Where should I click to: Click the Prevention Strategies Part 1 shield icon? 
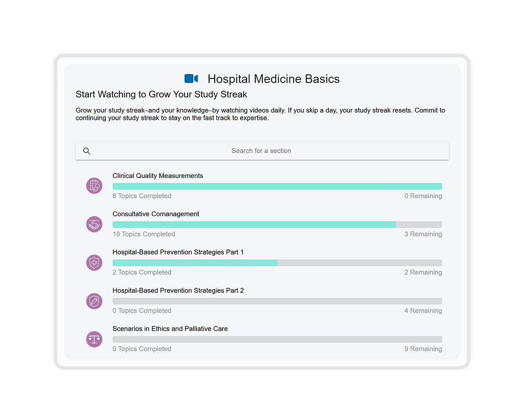94,262
